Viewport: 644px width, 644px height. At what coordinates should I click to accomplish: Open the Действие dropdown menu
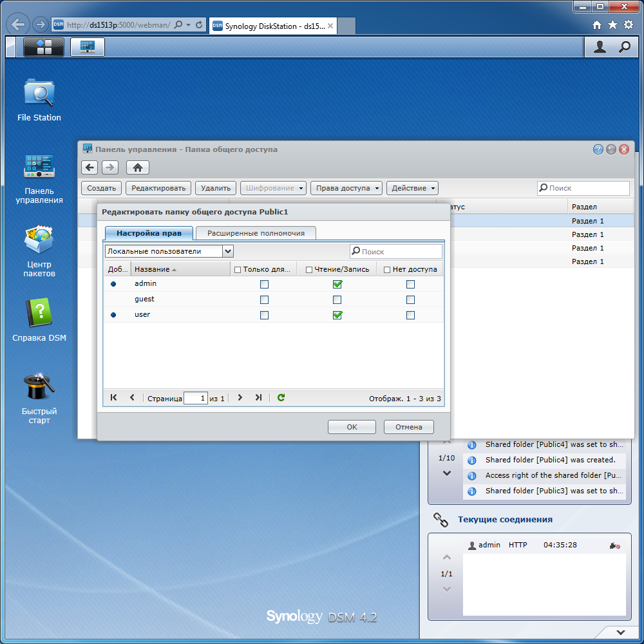412,188
